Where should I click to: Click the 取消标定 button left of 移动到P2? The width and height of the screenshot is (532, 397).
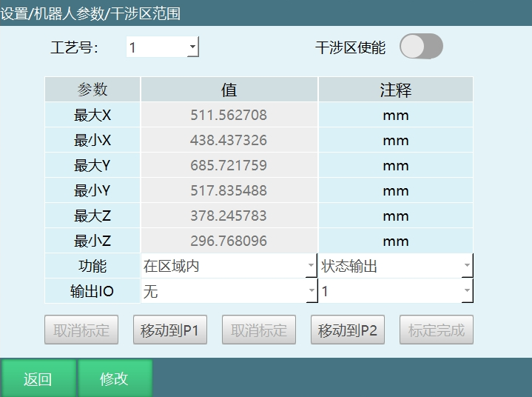(x=259, y=330)
